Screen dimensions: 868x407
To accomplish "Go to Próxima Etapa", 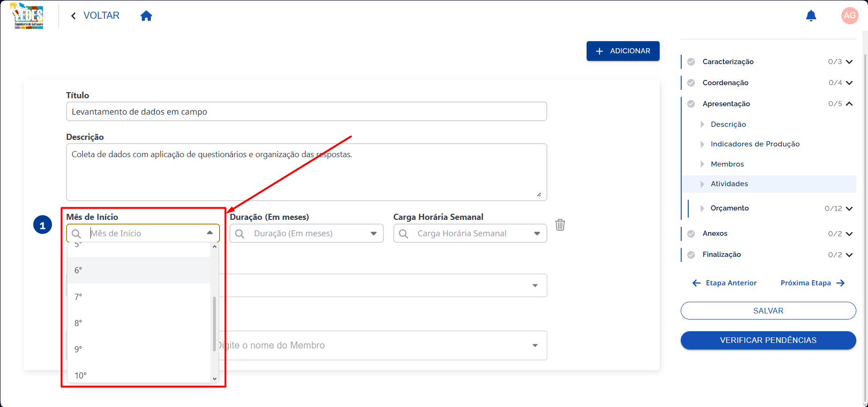I will [813, 283].
